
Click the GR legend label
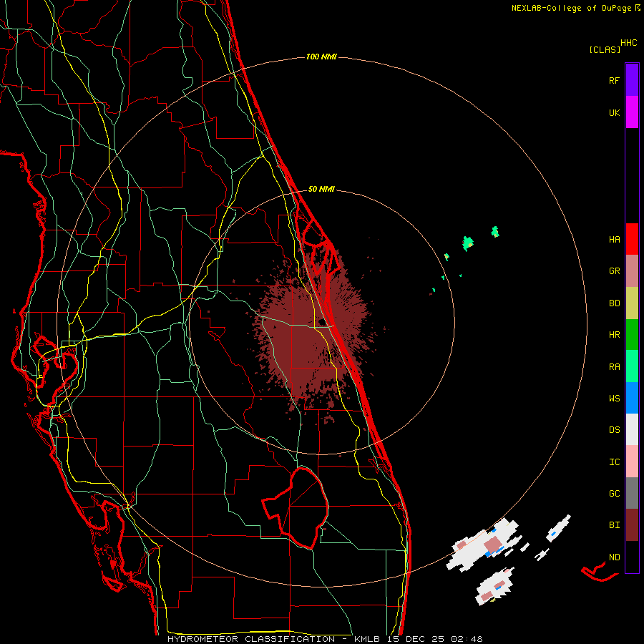[614, 271]
